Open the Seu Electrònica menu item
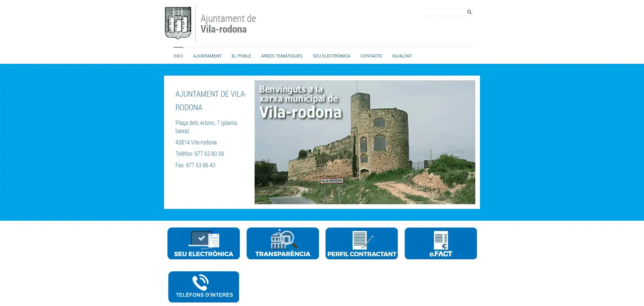Viewport: 644px width, 306px height. coord(331,56)
